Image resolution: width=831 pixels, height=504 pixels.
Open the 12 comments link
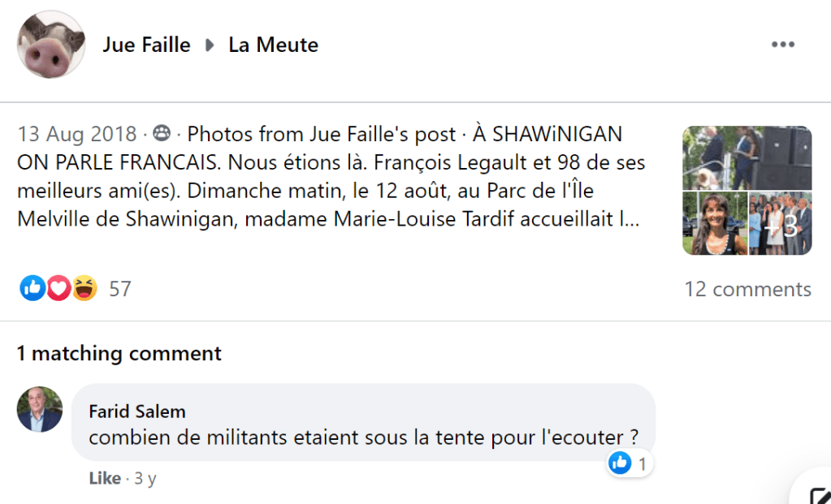[747, 289]
